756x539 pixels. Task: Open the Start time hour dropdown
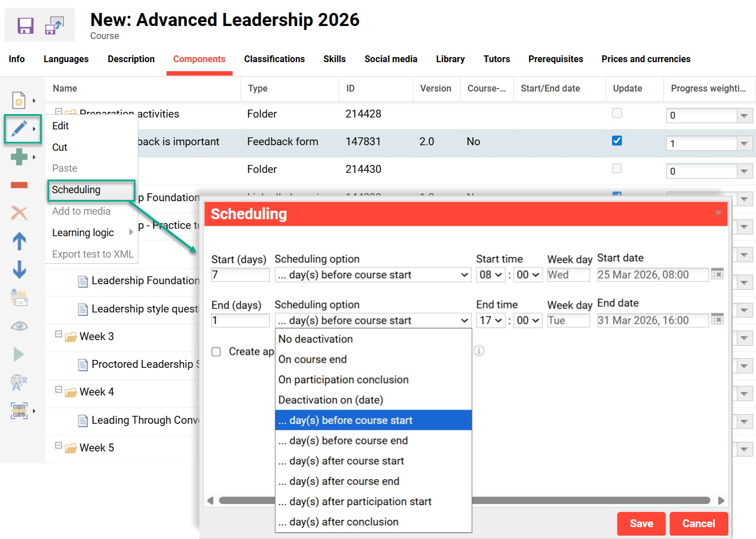pos(490,274)
